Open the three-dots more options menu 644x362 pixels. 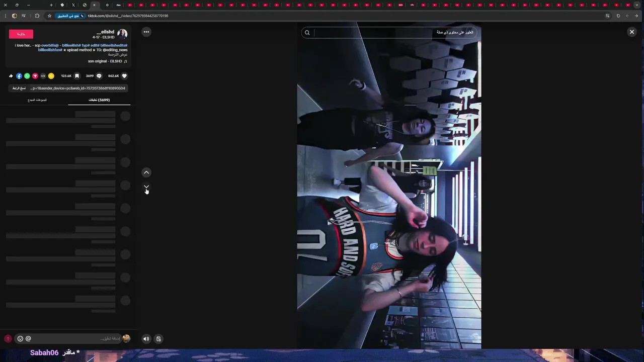coord(146,32)
